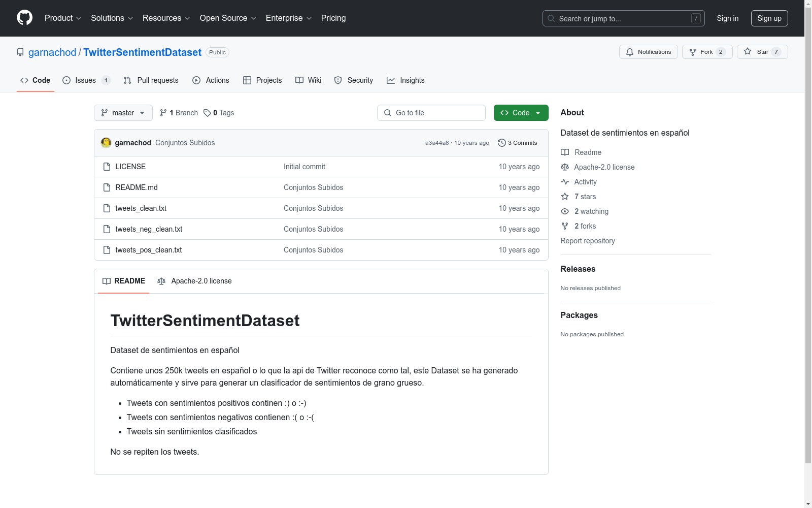Open the Issues tab
Viewport: 812px width, 508px height.
(86, 80)
